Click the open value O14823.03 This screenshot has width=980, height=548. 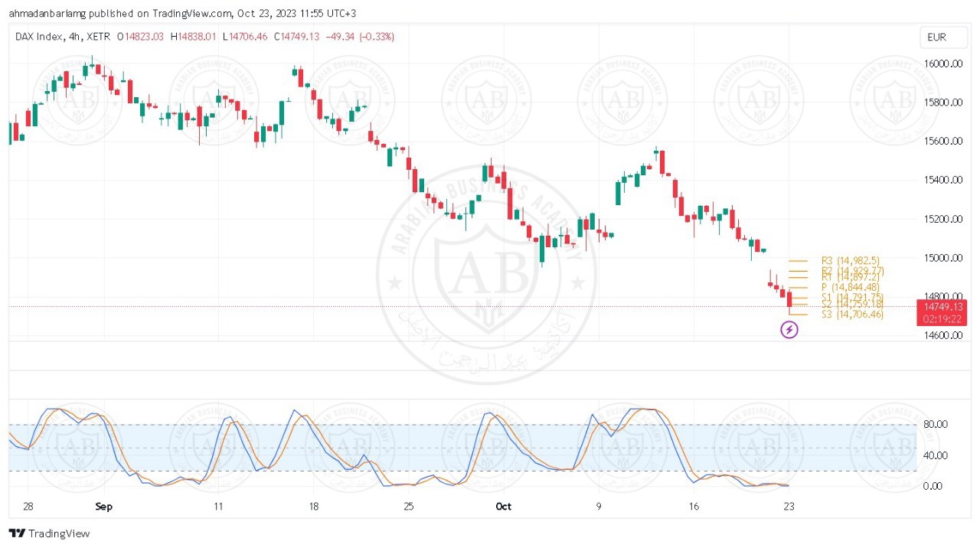click(142, 37)
